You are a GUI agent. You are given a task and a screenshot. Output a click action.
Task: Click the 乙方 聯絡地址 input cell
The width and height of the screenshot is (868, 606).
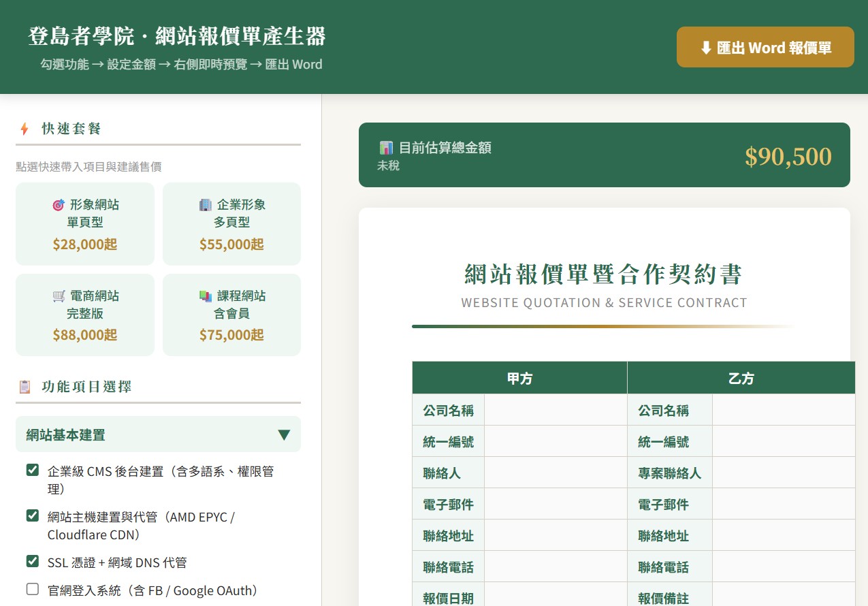784,535
